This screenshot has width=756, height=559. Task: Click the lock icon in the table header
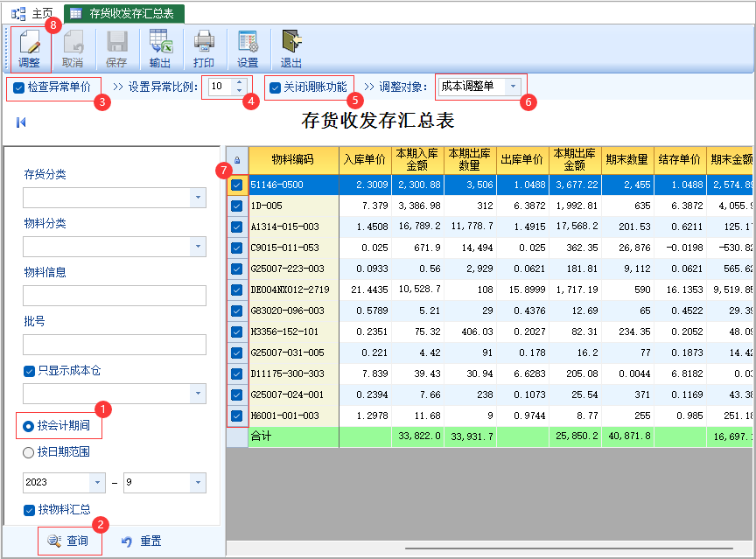click(x=237, y=160)
